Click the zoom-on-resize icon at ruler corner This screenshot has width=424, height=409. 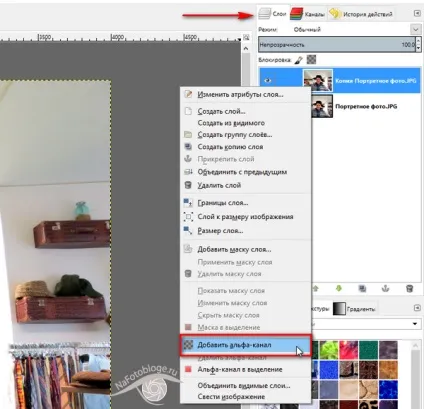[x=246, y=37]
